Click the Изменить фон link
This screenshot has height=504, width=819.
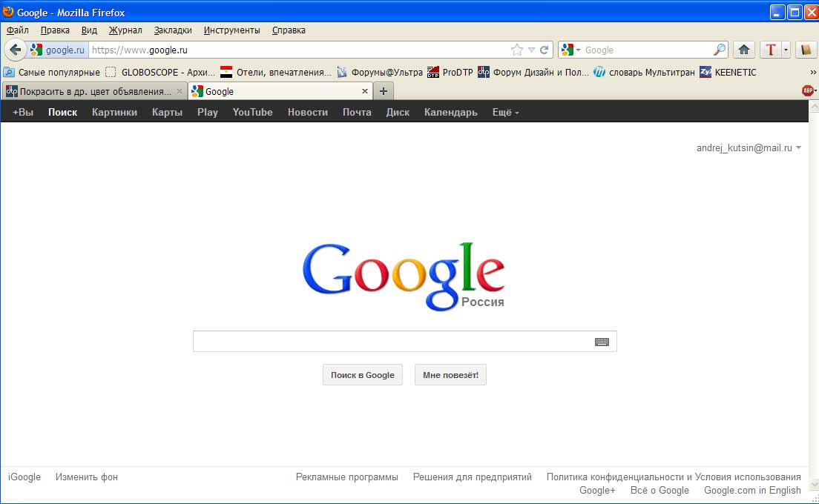87,477
